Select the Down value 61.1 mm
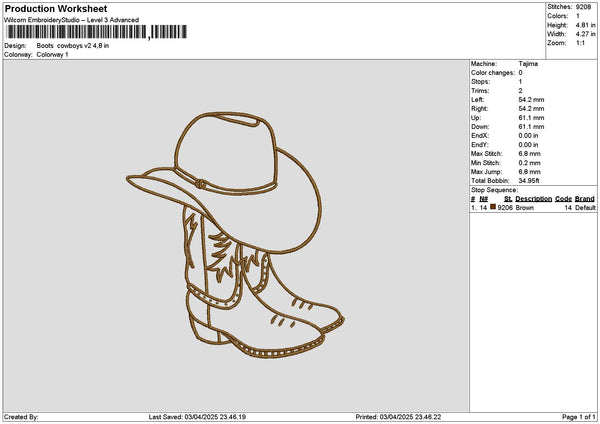The image size is (600, 424). point(531,127)
